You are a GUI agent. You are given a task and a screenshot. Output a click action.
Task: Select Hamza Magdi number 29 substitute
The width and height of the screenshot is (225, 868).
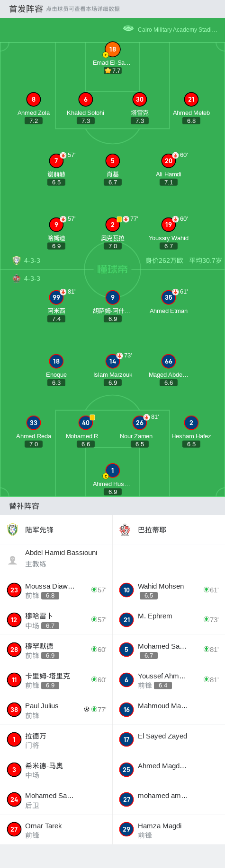[x=169, y=830]
